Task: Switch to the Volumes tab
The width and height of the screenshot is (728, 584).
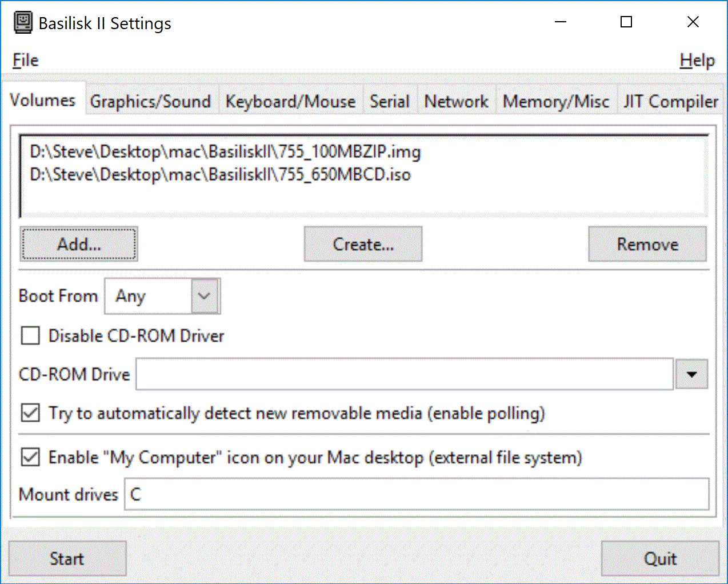Action: pyautogui.click(x=43, y=100)
